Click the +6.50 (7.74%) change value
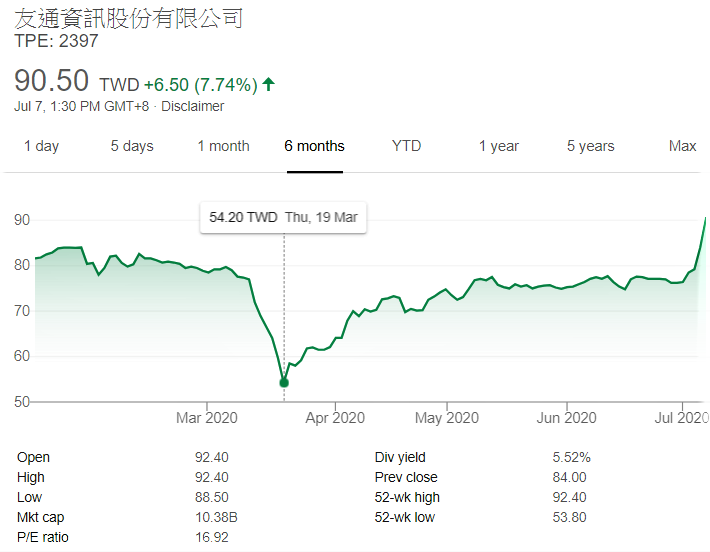710x552 pixels. click(x=201, y=85)
